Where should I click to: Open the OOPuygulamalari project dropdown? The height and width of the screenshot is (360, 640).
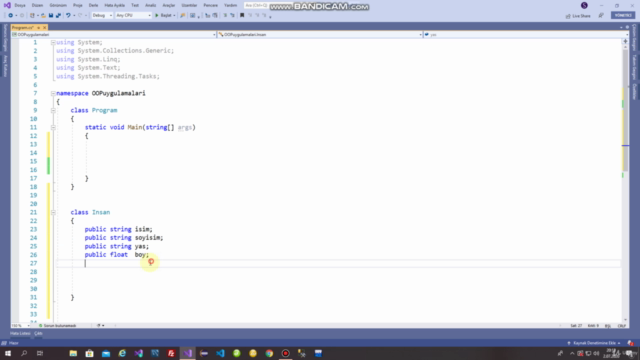click(114, 35)
